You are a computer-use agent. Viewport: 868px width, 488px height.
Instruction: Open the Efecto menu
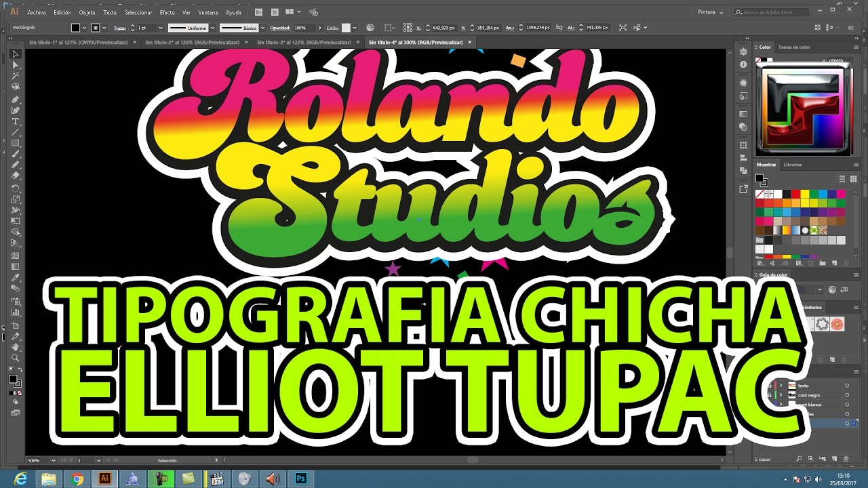(167, 12)
